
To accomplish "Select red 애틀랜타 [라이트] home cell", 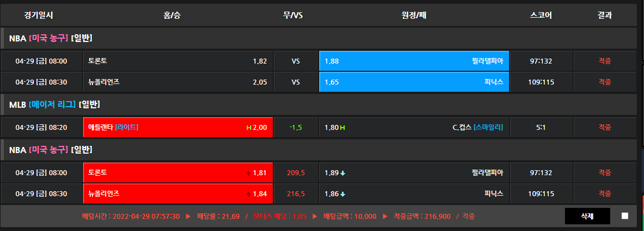I will (x=178, y=127).
